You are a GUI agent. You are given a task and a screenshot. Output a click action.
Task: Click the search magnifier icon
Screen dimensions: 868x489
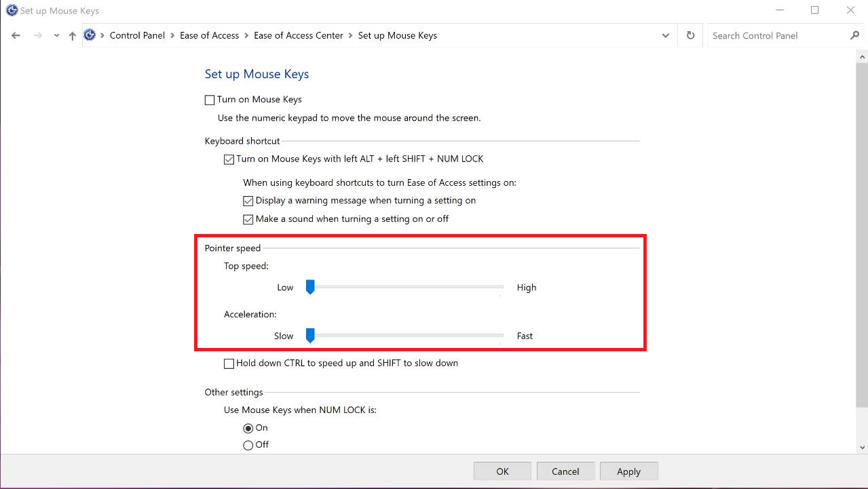[x=854, y=36]
